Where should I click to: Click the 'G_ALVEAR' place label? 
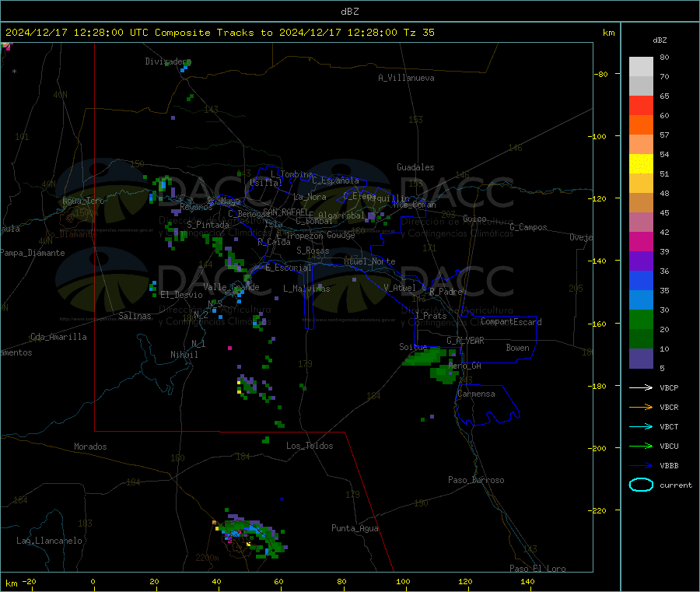tap(465, 341)
